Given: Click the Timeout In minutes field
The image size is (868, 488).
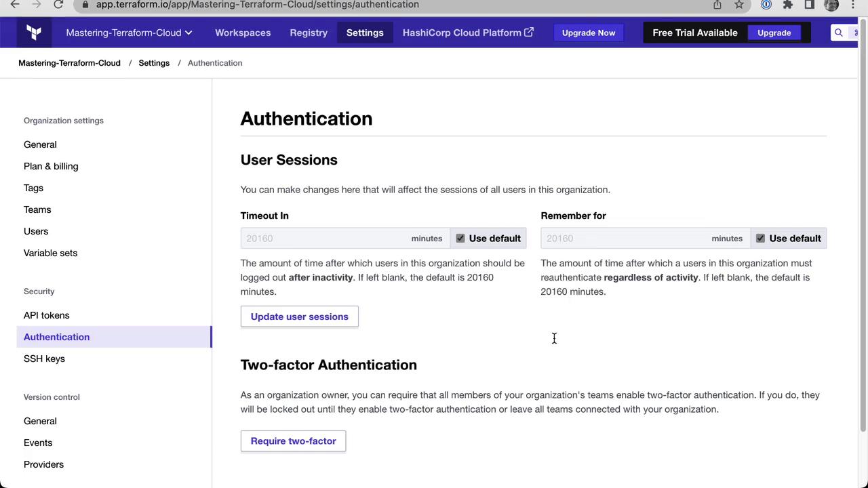Looking at the screenshot, I should 325,239.
